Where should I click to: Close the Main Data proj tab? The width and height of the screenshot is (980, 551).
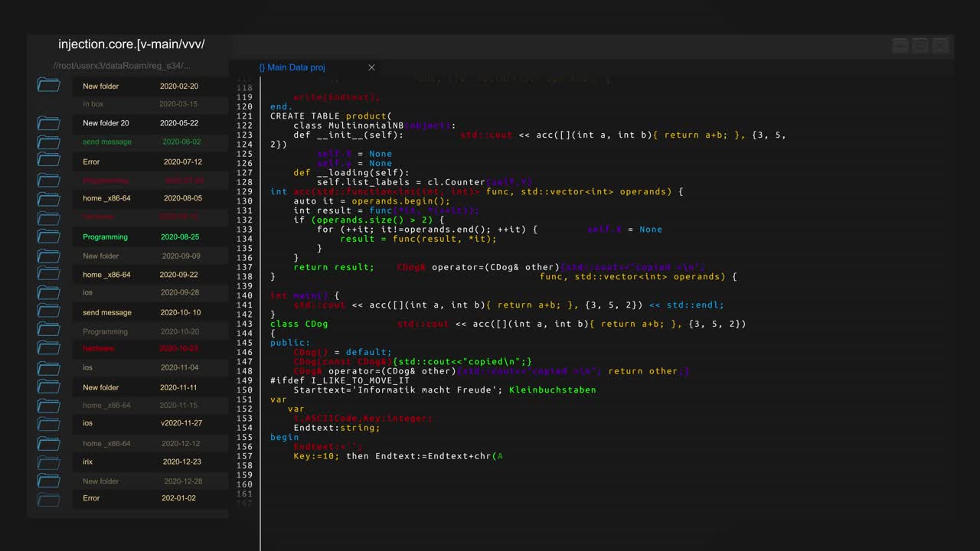[x=371, y=67]
